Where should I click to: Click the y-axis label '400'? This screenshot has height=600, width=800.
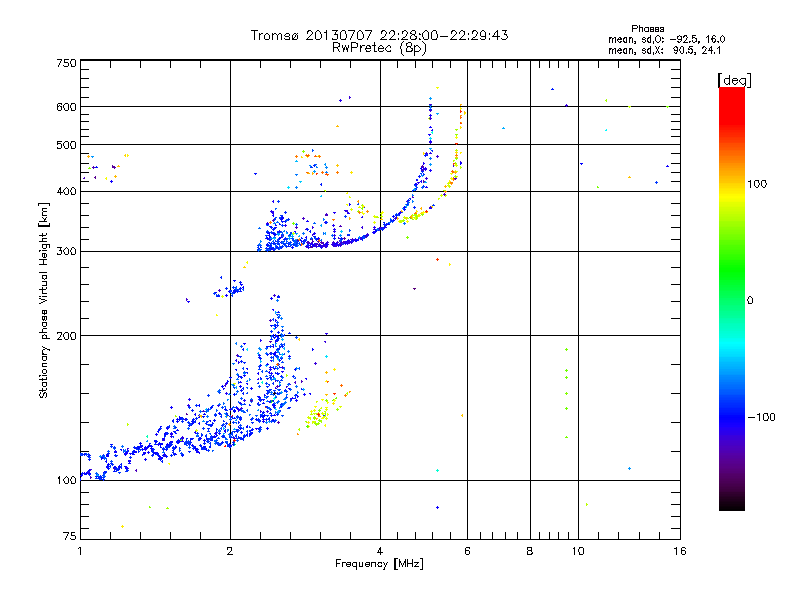pyautogui.click(x=66, y=192)
